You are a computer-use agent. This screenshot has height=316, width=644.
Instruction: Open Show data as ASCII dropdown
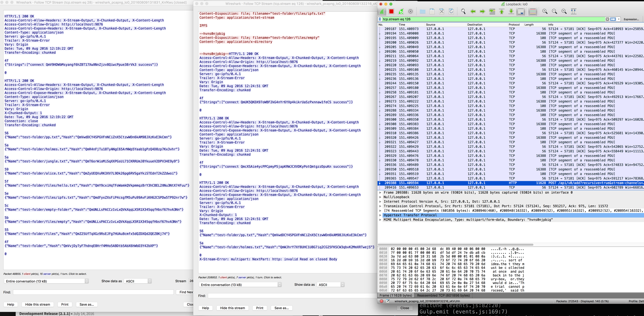point(330,285)
